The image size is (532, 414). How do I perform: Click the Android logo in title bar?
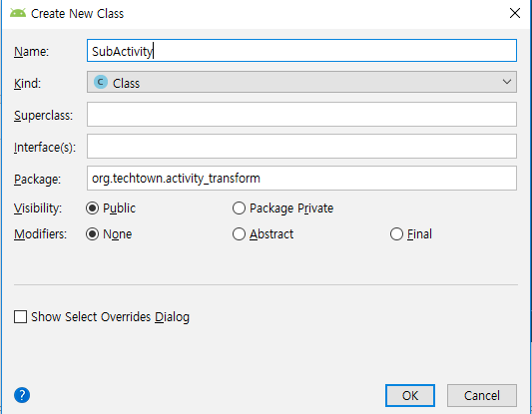18,13
